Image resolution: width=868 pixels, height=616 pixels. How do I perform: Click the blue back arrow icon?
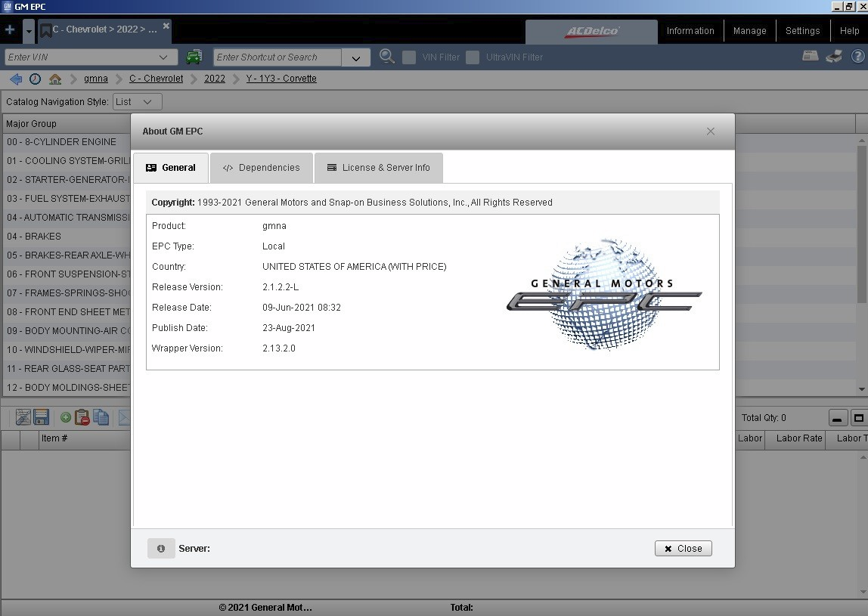click(x=16, y=79)
